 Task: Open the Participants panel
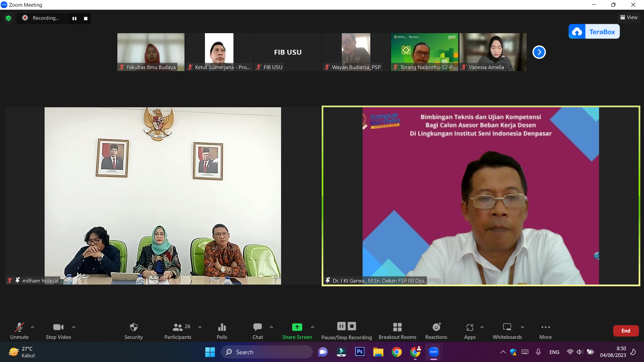[x=178, y=331]
